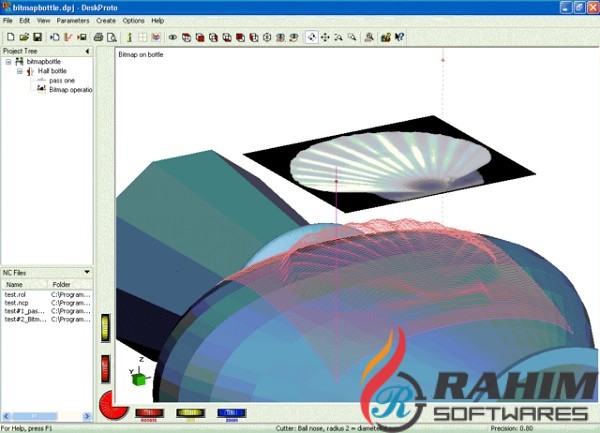
Task: Click the New project toolbar icon
Action: 11,37
